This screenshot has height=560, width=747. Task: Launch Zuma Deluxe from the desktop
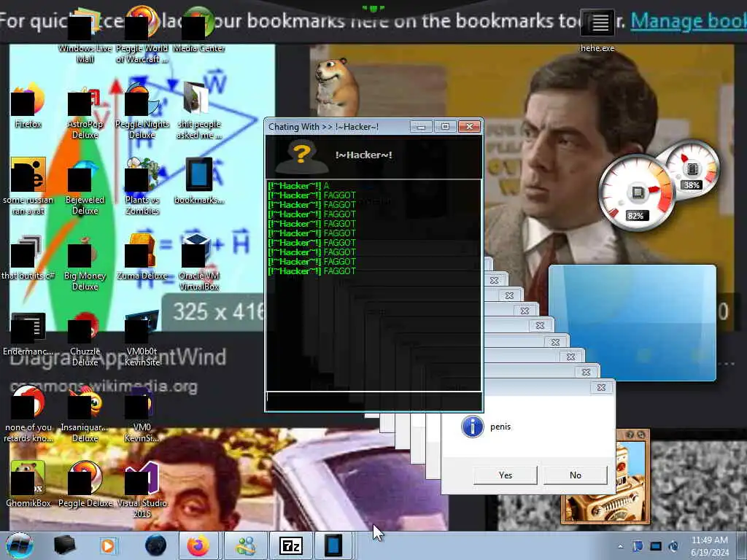(x=142, y=257)
